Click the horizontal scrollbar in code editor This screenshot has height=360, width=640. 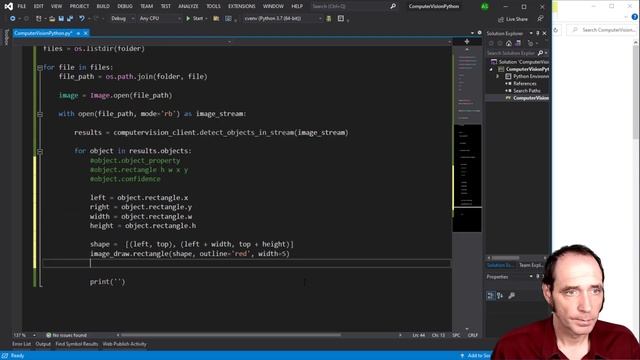pyautogui.click(x=231, y=335)
